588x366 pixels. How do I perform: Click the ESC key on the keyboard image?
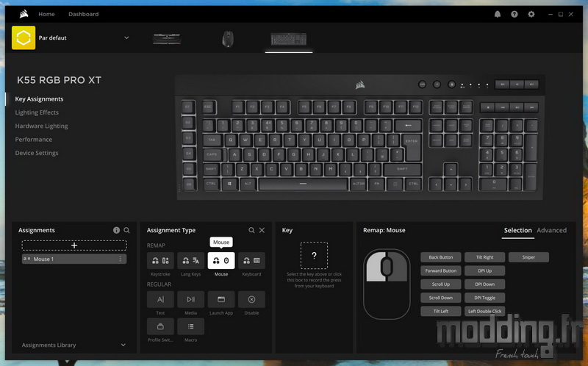(209, 107)
